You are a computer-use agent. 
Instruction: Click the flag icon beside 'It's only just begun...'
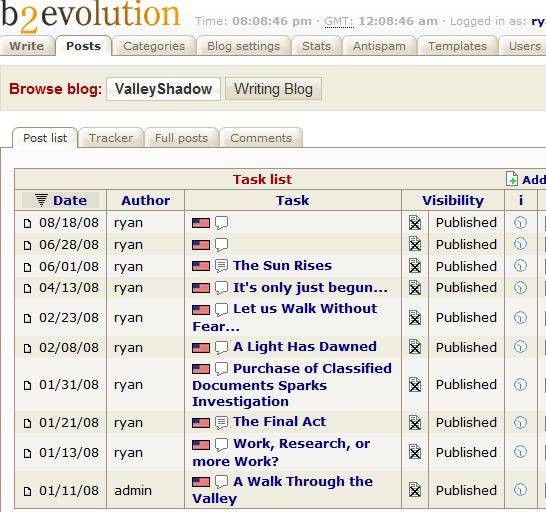point(201,288)
